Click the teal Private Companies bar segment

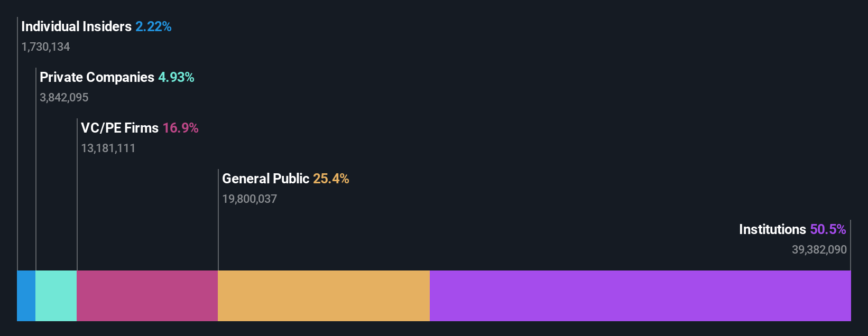coord(56,296)
